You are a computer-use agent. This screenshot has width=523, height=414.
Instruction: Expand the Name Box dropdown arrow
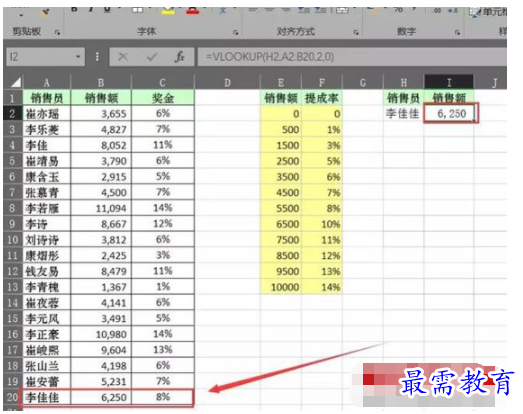point(78,57)
